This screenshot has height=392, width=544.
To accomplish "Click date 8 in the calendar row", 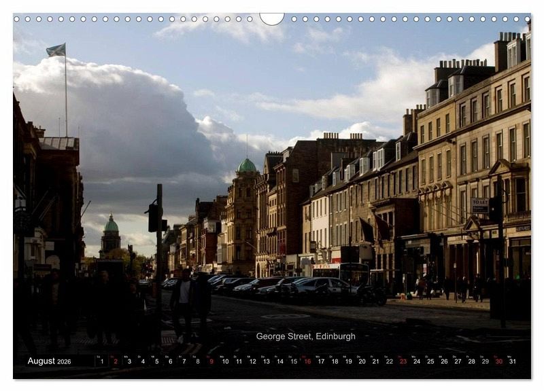I will click(x=198, y=361).
